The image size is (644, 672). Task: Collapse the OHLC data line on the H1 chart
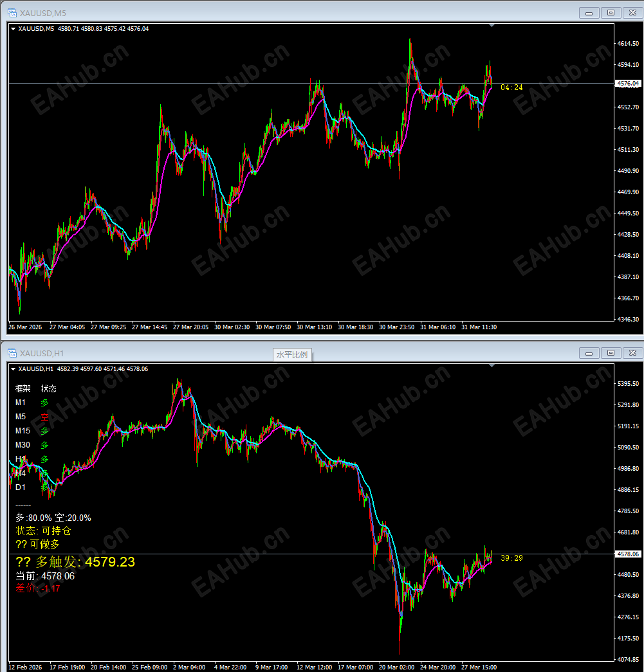click(13, 368)
